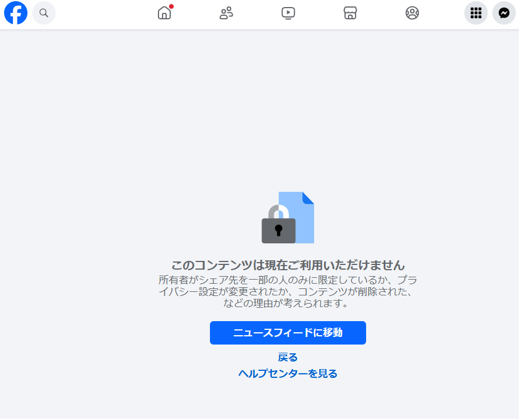Open the Watch video tab icon

pyautogui.click(x=288, y=13)
